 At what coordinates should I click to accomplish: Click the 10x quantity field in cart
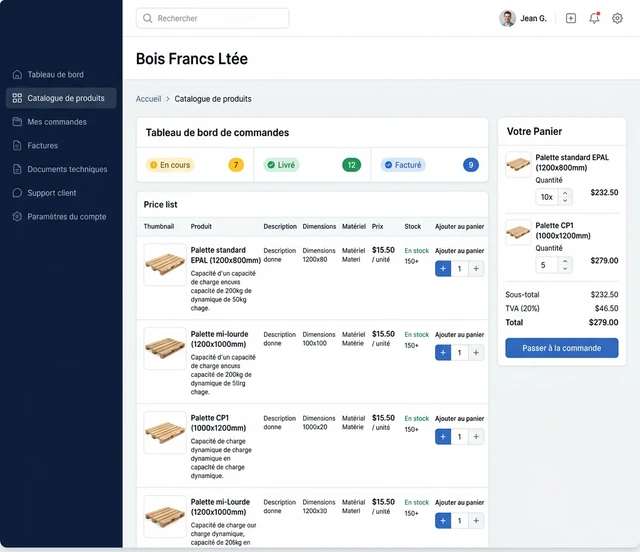(547, 197)
